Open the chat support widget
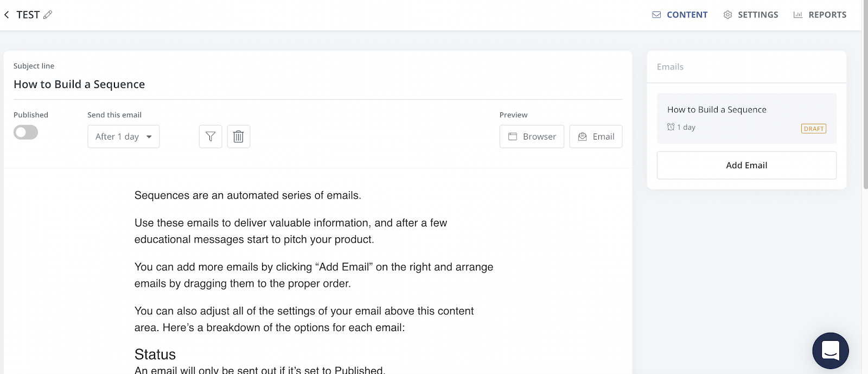Image resolution: width=868 pixels, height=374 pixels. 830,351
